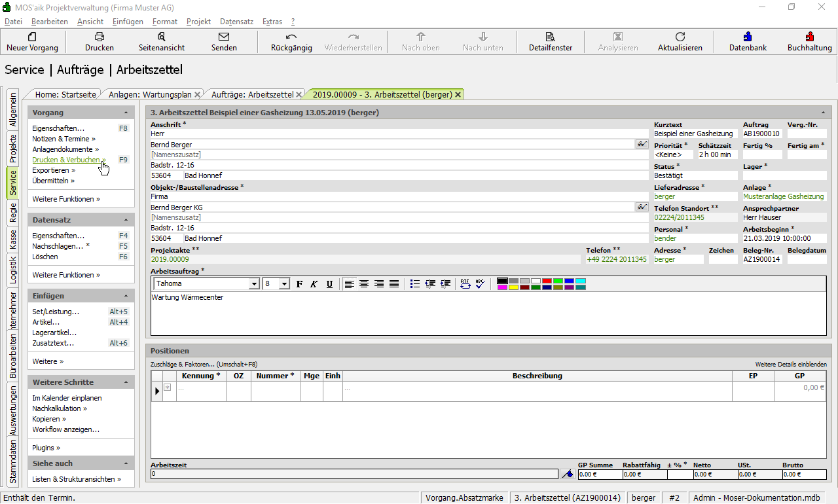The height and width of the screenshot is (504, 838).
Task: Toggle underline formatting
Action: 329,283
